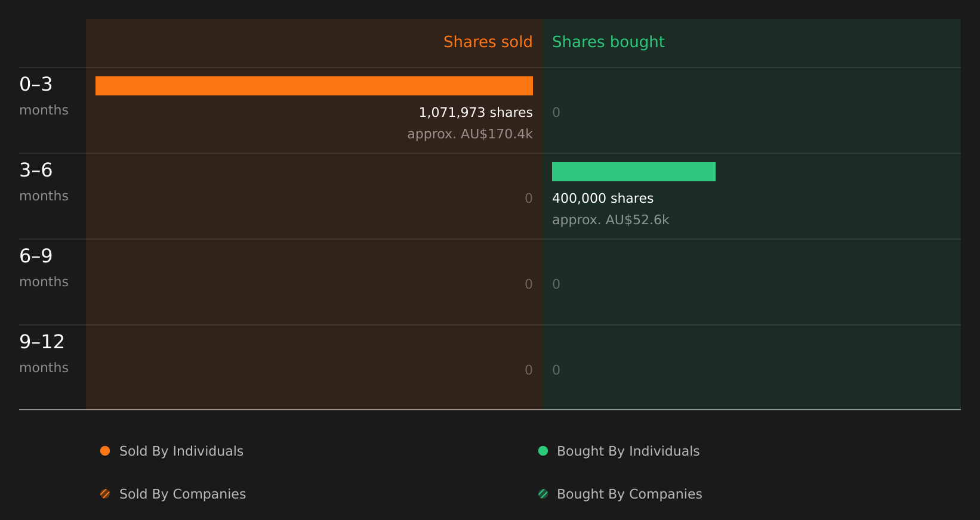The width and height of the screenshot is (980, 520).
Task: Click the green Bought By Individuals legend dot
Action: point(543,451)
